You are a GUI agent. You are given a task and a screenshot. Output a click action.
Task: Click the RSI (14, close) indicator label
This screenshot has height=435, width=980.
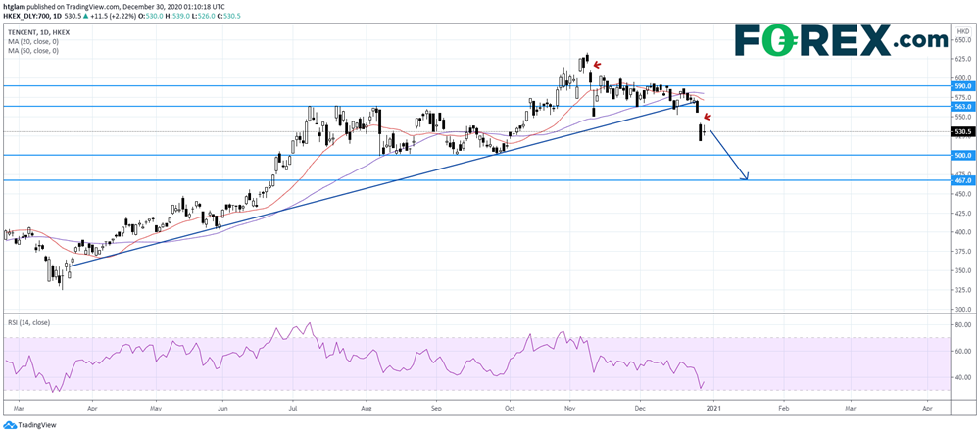point(31,320)
